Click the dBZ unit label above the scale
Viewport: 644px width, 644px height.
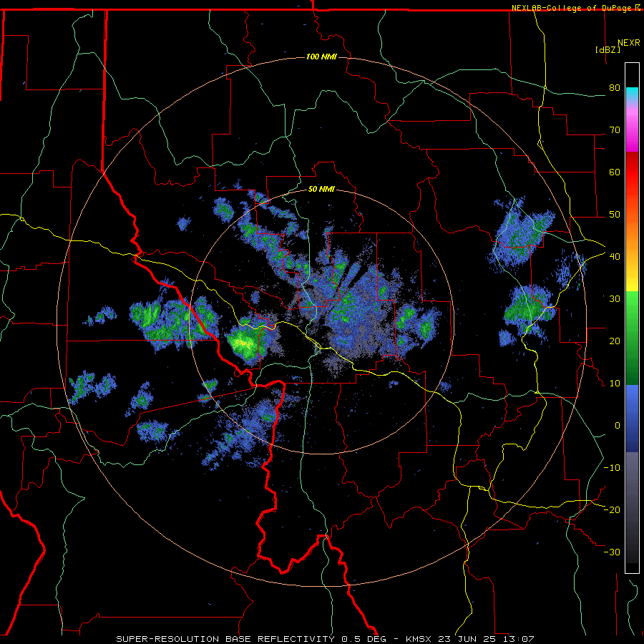coord(608,49)
